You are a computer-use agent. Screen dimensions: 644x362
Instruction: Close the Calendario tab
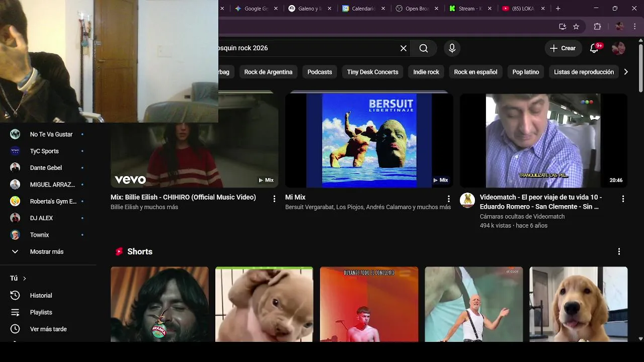(x=383, y=9)
